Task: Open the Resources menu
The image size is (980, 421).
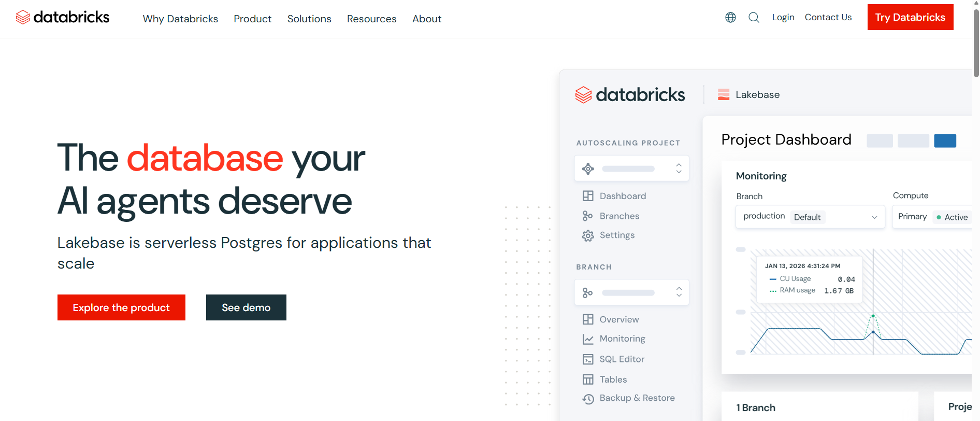Action: click(x=371, y=19)
